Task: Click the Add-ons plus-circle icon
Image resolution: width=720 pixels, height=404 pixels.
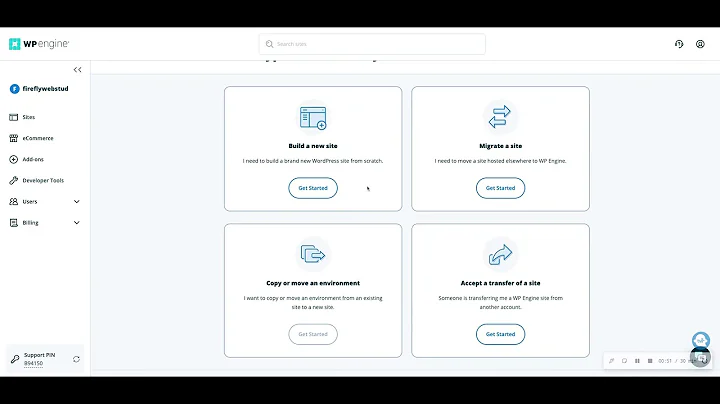Action: click(14, 159)
